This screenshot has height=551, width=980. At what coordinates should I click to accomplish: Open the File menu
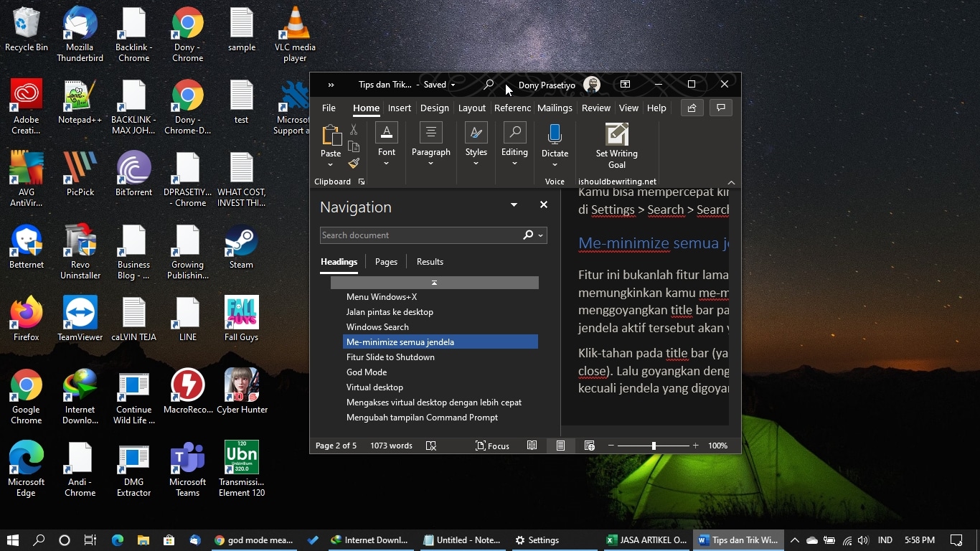click(329, 108)
